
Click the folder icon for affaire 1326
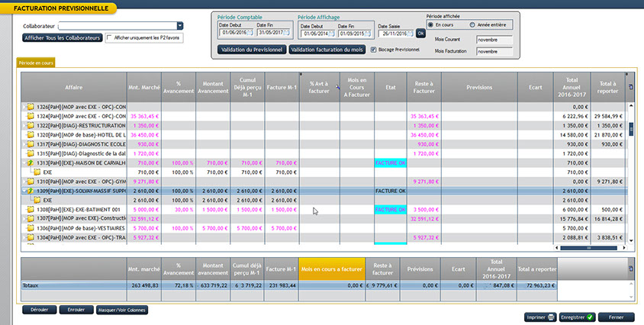(29, 107)
